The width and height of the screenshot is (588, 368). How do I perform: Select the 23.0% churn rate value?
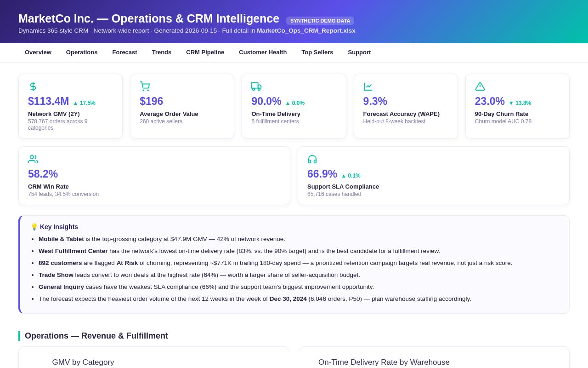pyautogui.click(x=490, y=101)
